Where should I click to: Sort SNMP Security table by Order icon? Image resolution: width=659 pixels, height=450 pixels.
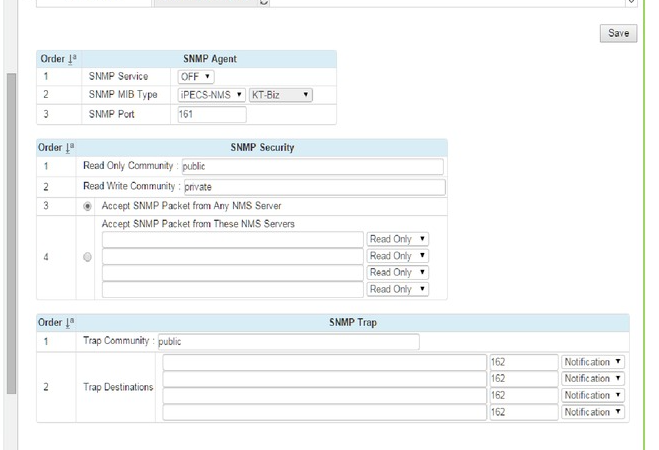(72, 148)
